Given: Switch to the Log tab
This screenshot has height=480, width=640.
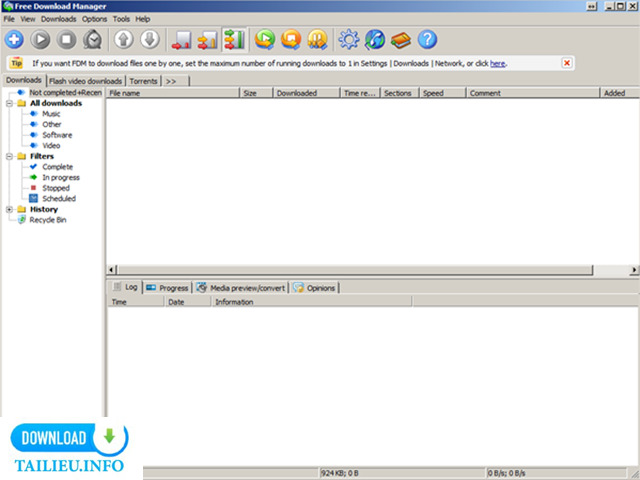Looking at the screenshot, I should click(x=125, y=287).
